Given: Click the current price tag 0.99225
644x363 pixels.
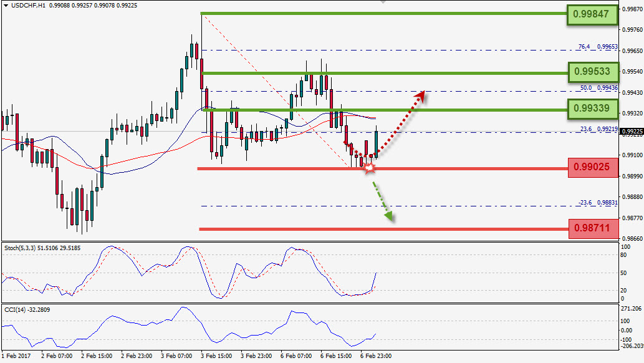Looking at the screenshot, I should 632,132.
